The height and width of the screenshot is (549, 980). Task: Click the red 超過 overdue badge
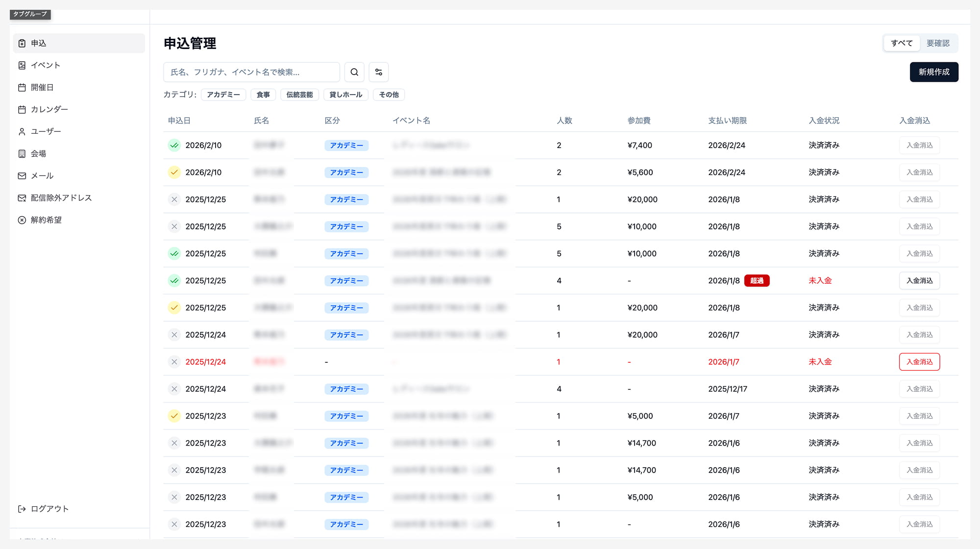(x=757, y=280)
